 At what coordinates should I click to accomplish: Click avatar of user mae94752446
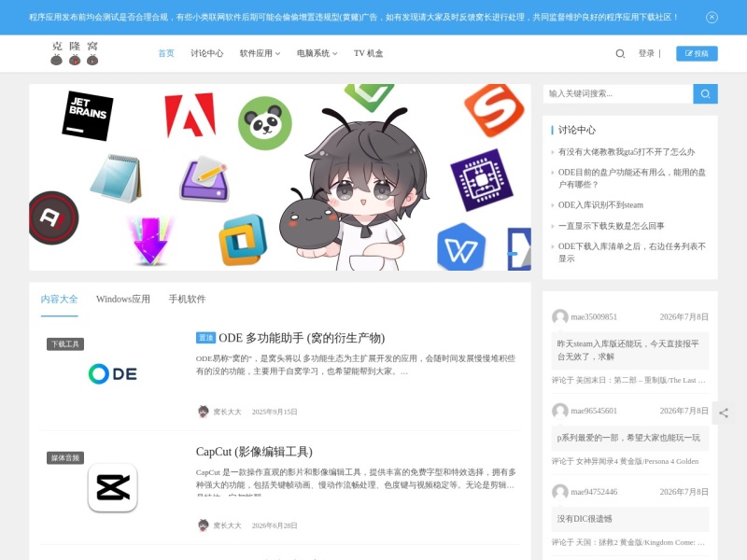tap(559, 492)
